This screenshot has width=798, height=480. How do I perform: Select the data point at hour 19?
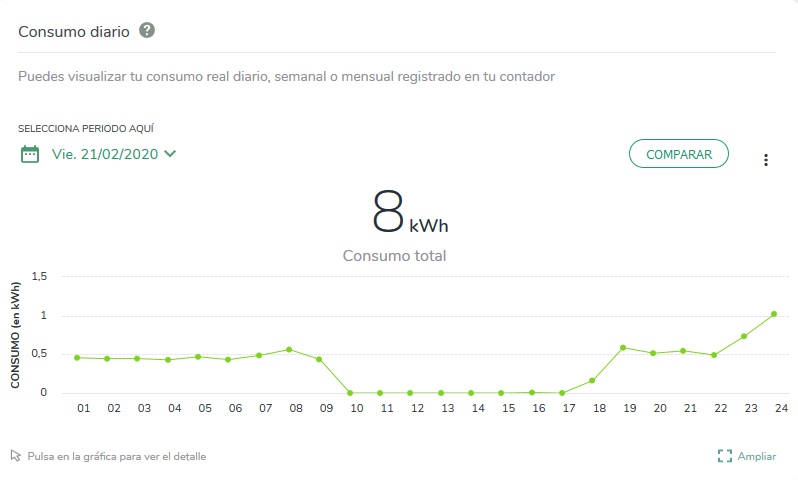click(x=623, y=348)
